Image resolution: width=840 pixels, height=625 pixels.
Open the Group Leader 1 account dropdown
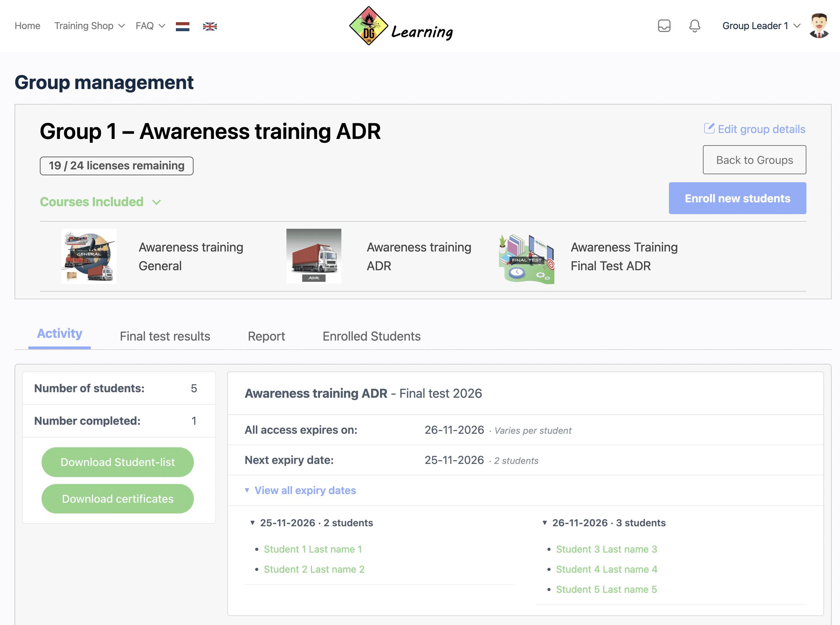761,26
